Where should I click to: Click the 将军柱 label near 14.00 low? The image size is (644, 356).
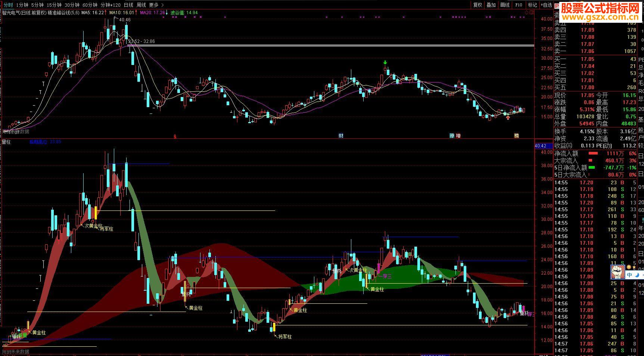tap(285, 337)
